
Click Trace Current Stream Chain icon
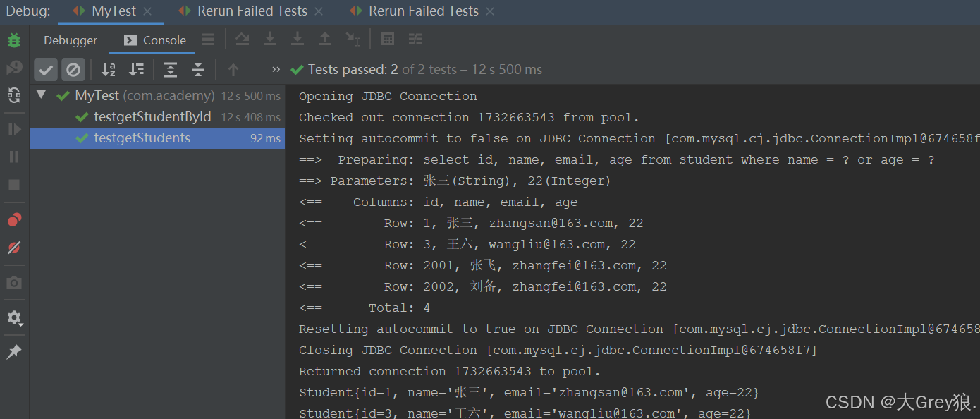click(416, 40)
